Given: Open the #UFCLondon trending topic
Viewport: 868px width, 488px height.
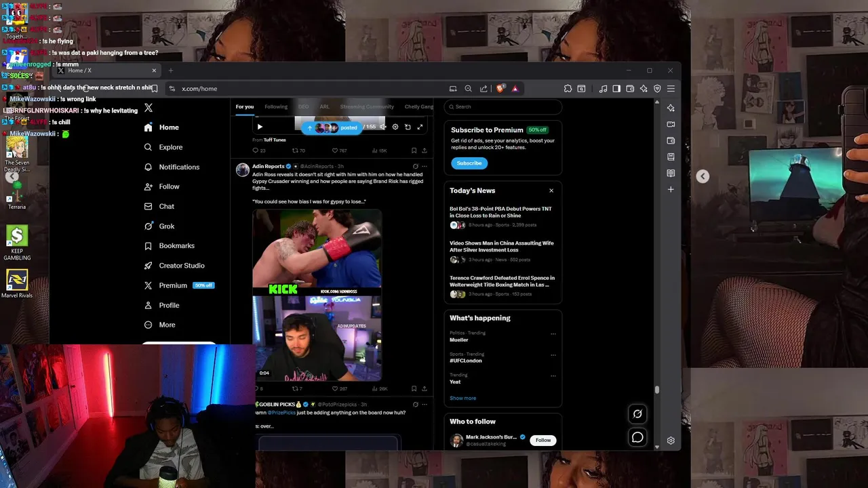Looking at the screenshot, I should 466,361.
